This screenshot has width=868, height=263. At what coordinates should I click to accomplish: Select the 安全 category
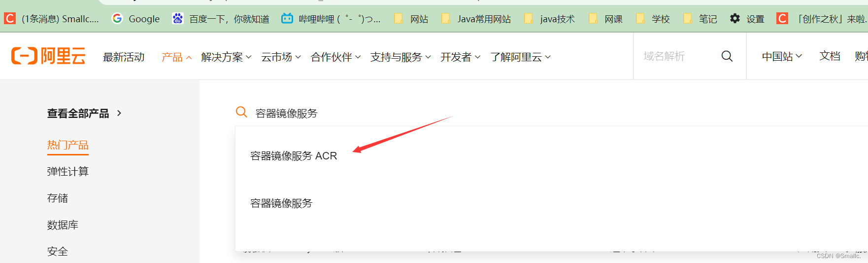click(57, 252)
